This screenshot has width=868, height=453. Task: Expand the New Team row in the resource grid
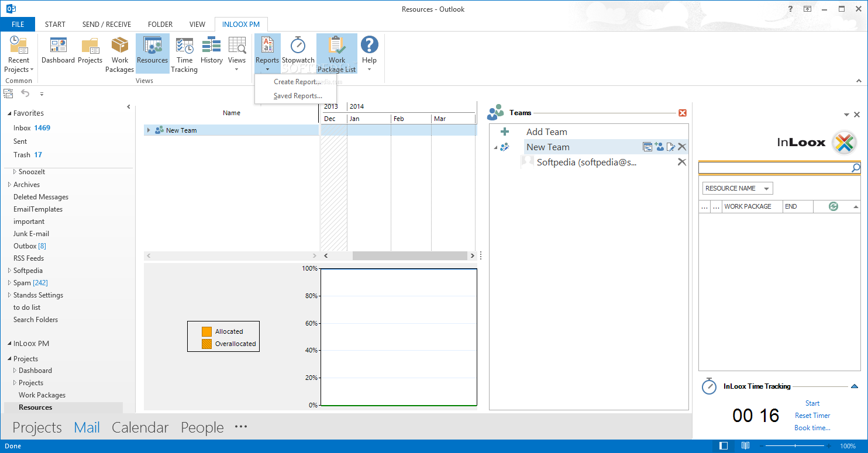[x=149, y=130]
